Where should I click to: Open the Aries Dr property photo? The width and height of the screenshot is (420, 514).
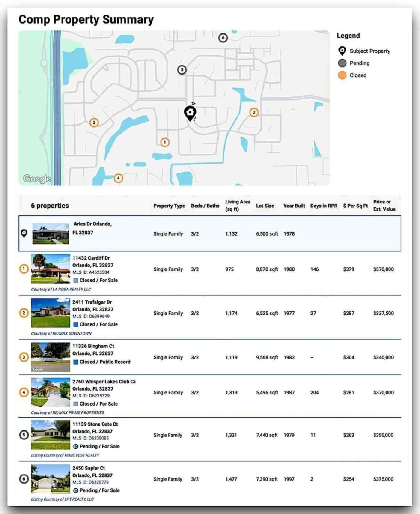51,233
